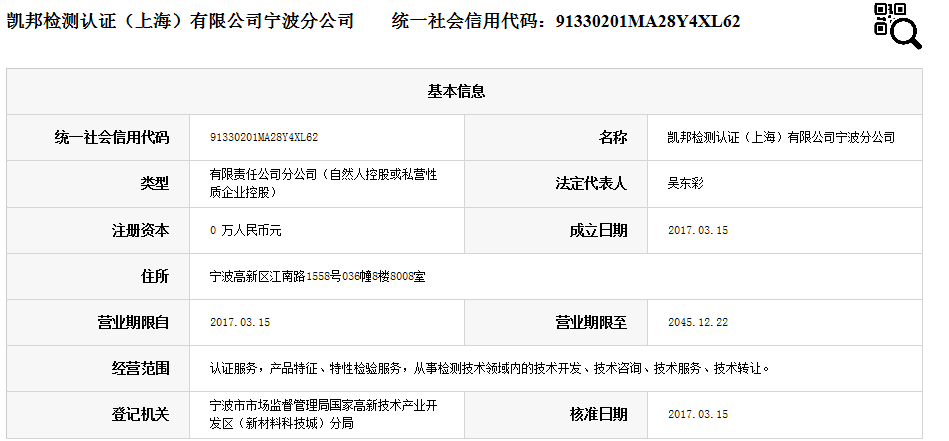Image resolution: width=949 pixels, height=441 pixels.
Task: Click the 营业期限自 field label
Action: coord(133,322)
